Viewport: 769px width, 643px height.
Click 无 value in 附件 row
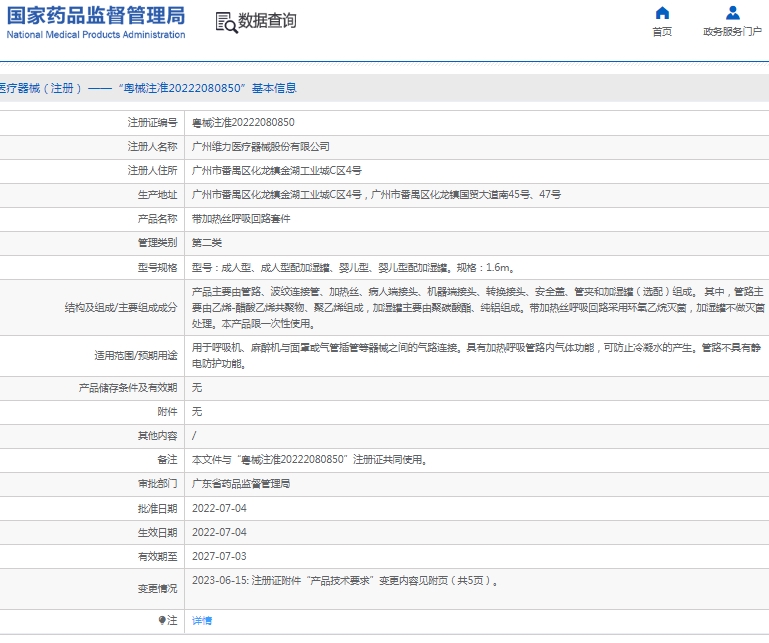click(x=197, y=412)
